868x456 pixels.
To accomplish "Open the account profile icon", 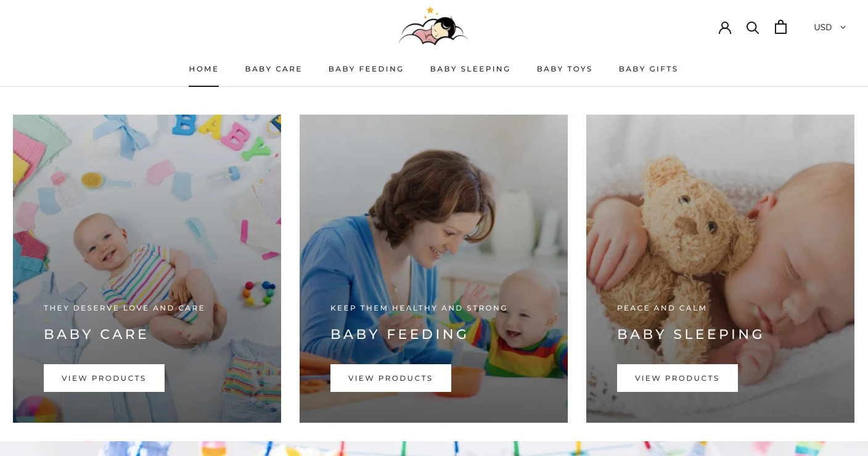I will (725, 27).
